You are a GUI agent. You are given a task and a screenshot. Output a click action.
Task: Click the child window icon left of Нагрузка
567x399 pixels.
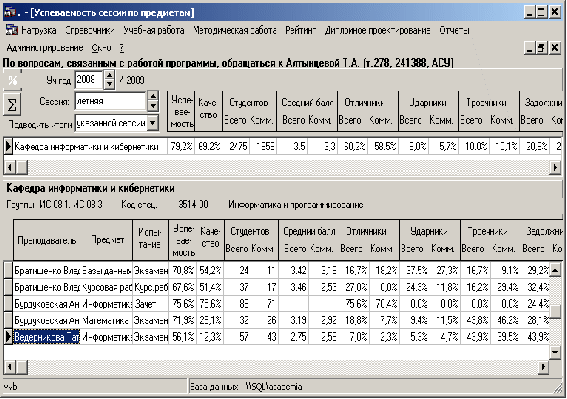pyautogui.click(x=12, y=30)
